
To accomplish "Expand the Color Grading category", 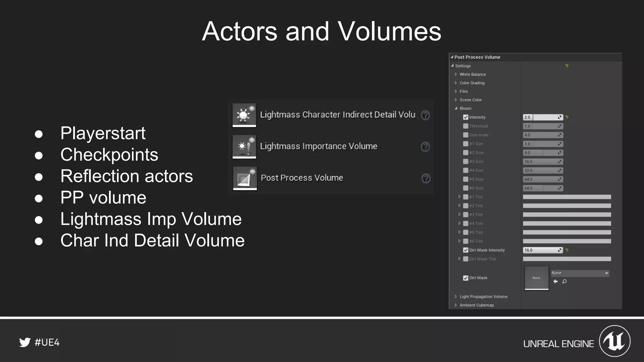I will click(x=456, y=83).
